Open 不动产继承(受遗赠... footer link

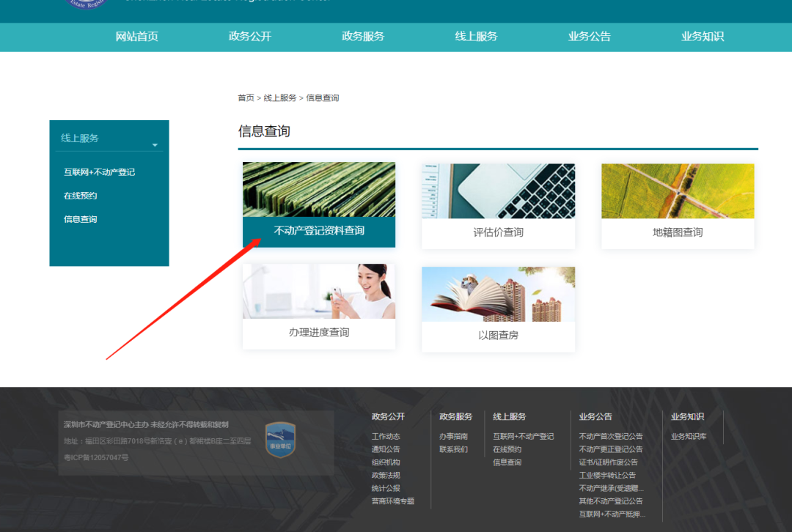611,489
